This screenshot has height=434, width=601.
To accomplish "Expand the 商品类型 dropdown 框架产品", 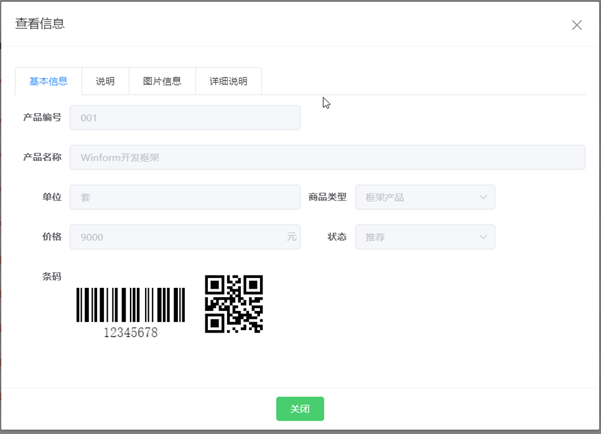I will coord(425,197).
